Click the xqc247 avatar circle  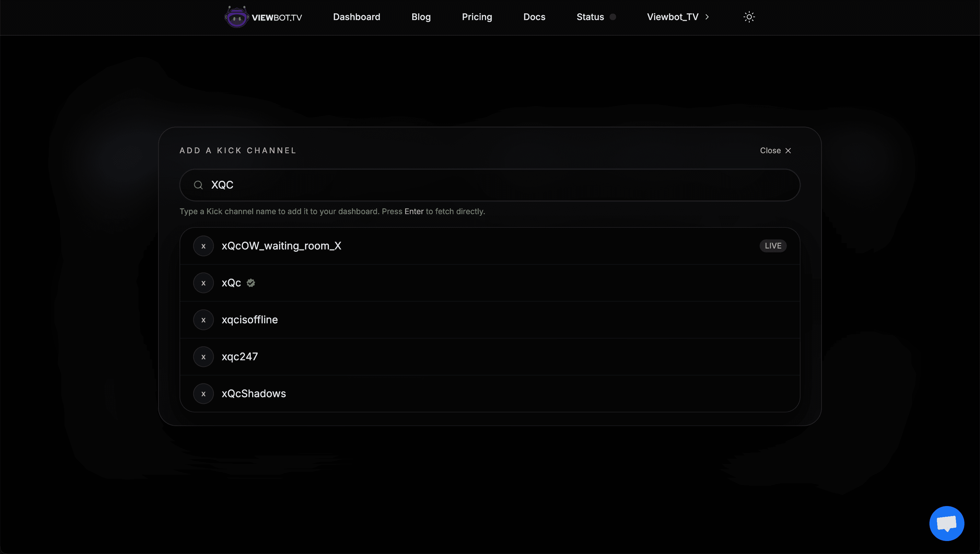pyautogui.click(x=203, y=356)
